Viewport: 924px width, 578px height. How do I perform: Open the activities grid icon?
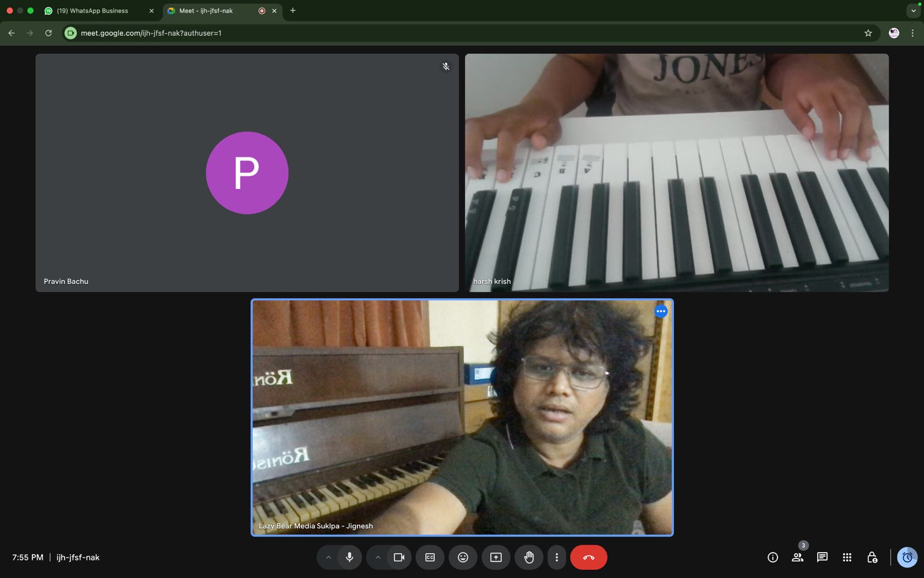pyautogui.click(x=847, y=557)
